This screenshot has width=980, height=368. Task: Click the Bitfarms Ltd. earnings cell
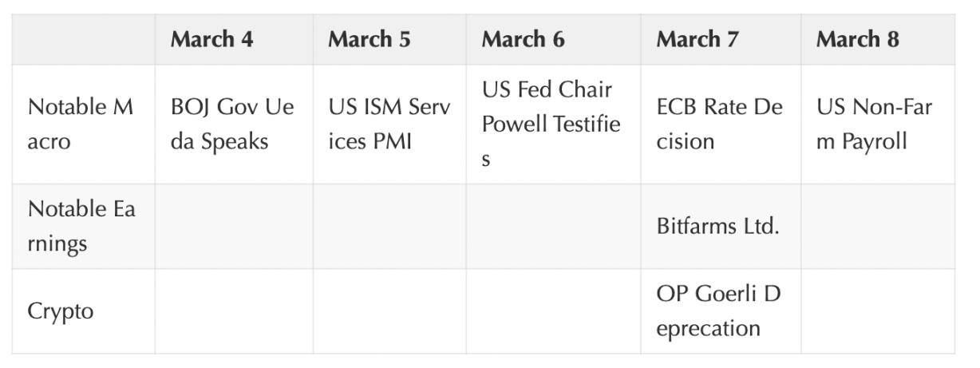717,226
